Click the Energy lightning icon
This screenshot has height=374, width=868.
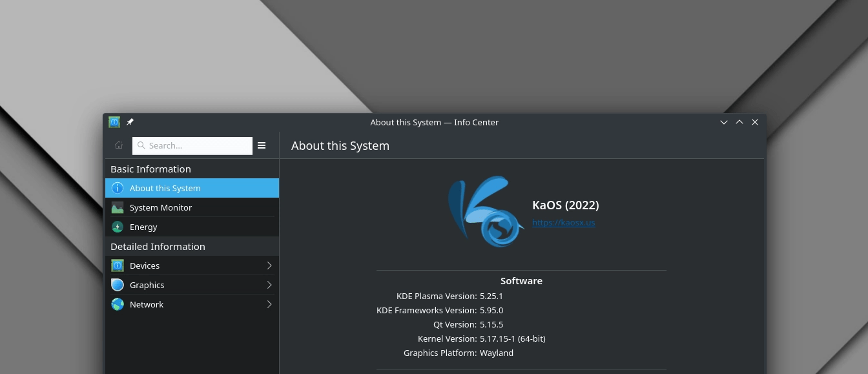118,227
